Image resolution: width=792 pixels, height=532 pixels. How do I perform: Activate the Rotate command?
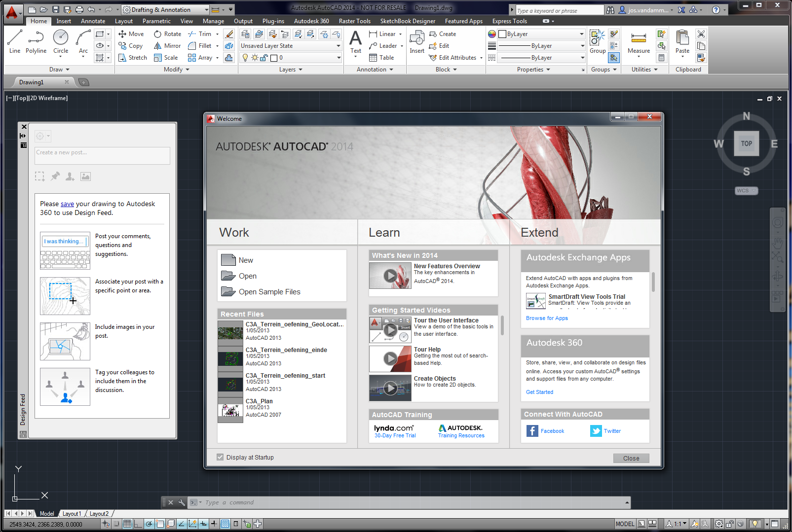click(167, 34)
